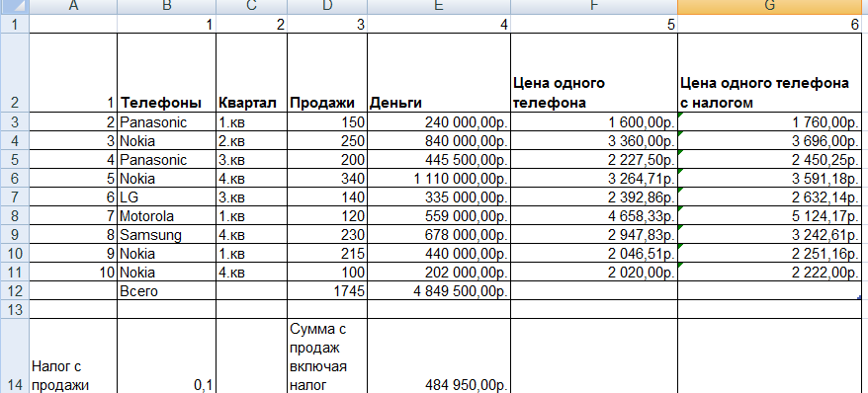868x393 pixels.
Task: Select row 13 header
Action: 14,309
